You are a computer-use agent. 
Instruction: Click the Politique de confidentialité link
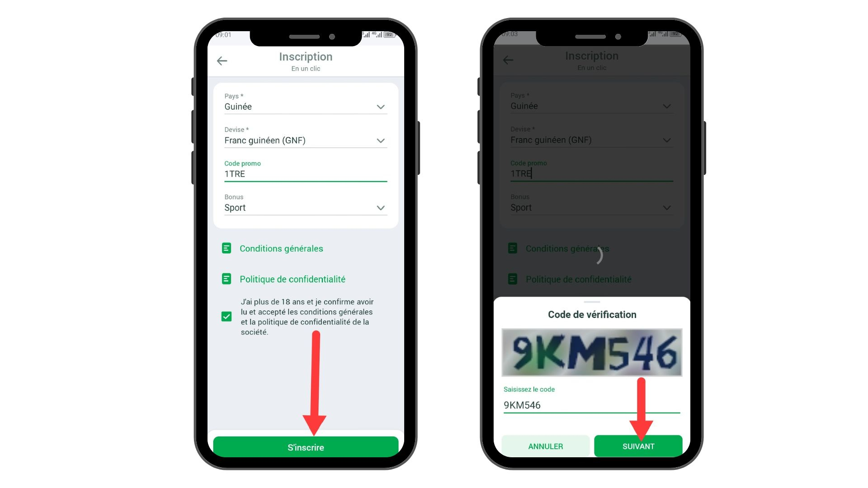[291, 278]
